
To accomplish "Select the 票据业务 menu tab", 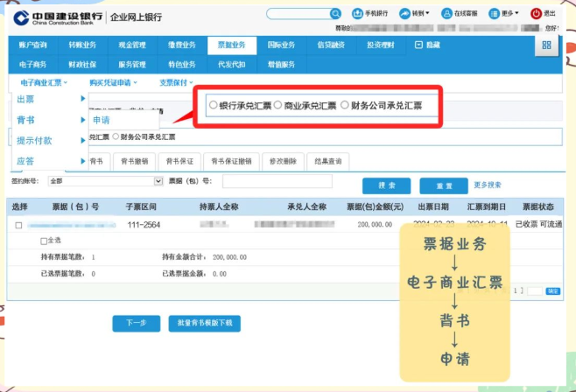I will tap(232, 45).
